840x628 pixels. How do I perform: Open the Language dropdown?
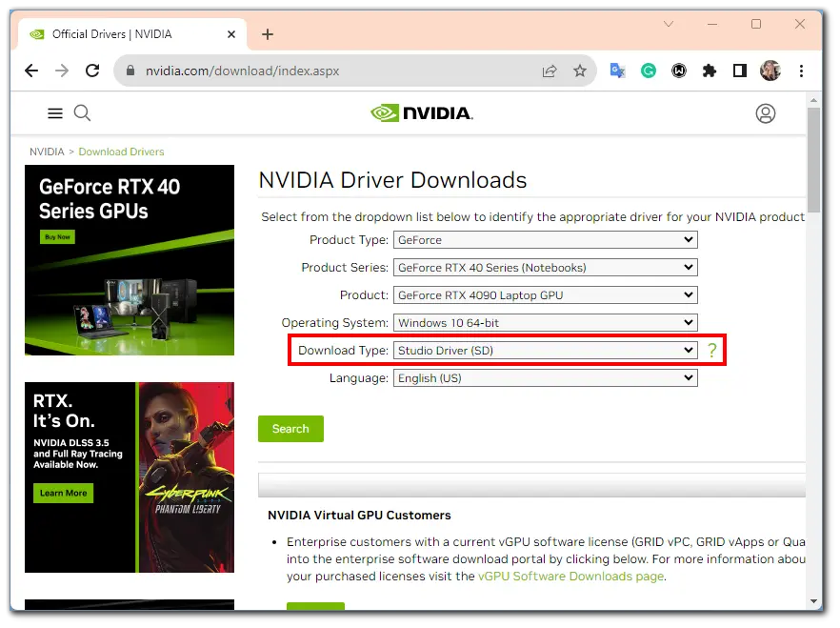coord(546,378)
